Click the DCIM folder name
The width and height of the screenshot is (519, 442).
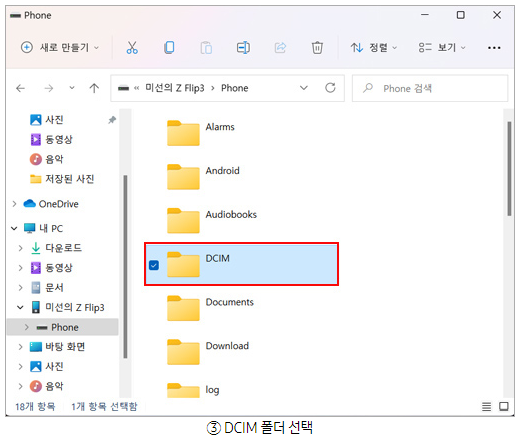pyautogui.click(x=217, y=258)
